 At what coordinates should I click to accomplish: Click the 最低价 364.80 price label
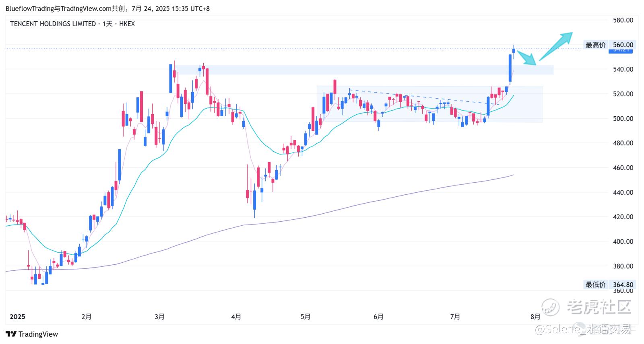click(609, 284)
